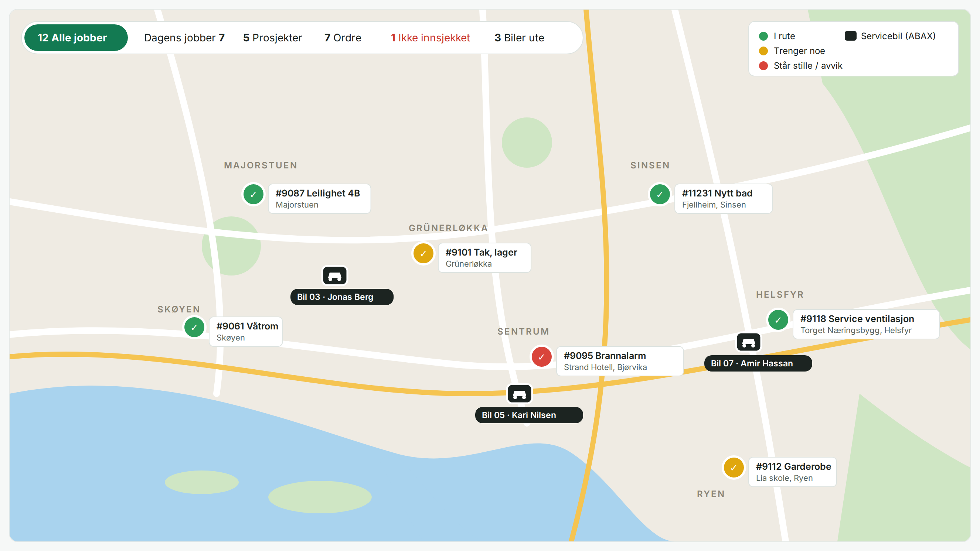Select Bil 03 vehicle icon
Screen dimensions: 980x551
335,276
